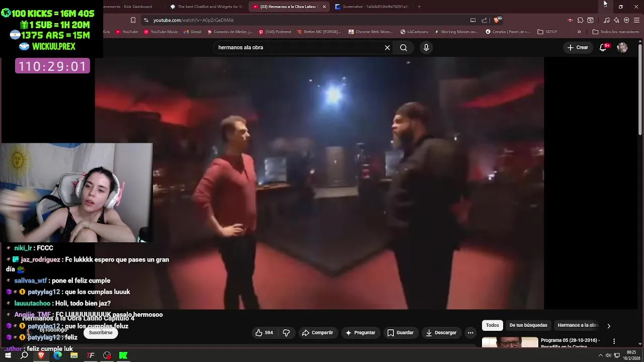Viewport: 644px width, 362px height.
Task: Open the SETUP bookmarks folder
Action: click(x=547, y=32)
